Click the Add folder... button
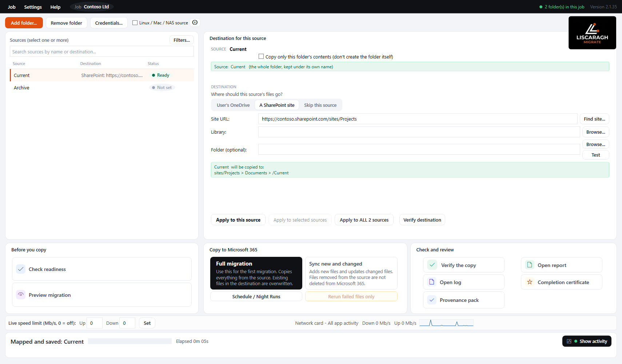Viewport: 622px width, 364px height. coord(24,23)
